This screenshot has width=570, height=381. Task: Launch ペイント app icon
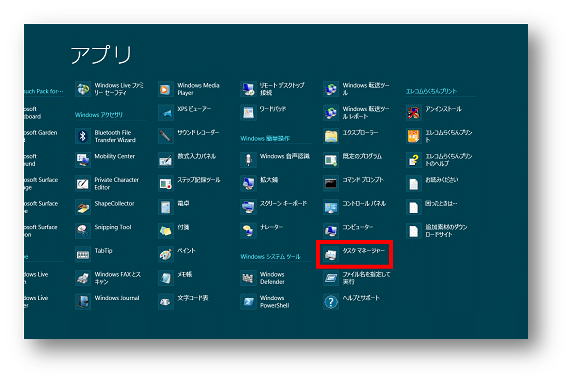click(165, 254)
